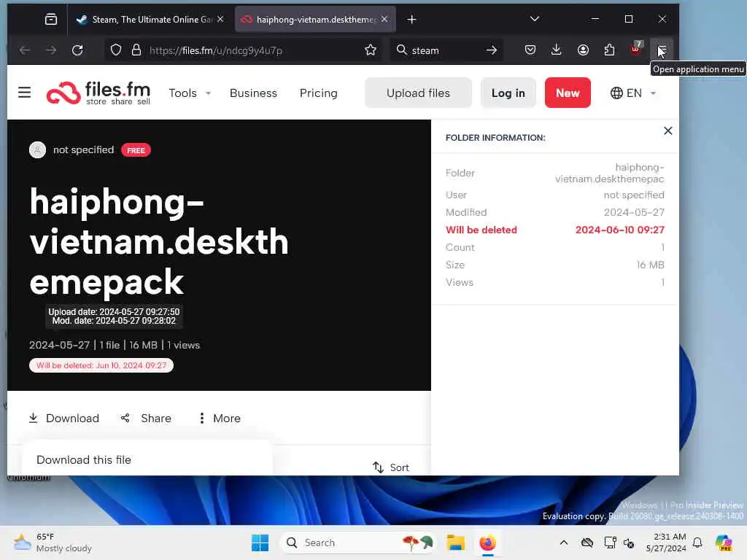Open the tracking protection shield icon
Image resolution: width=747 pixels, height=560 pixels.
coord(116,50)
